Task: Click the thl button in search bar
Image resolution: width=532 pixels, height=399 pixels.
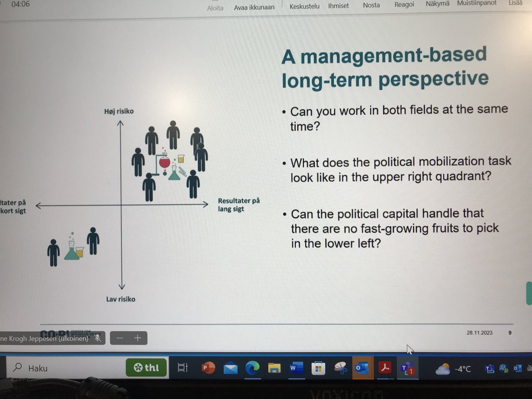Action: pos(145,368)
